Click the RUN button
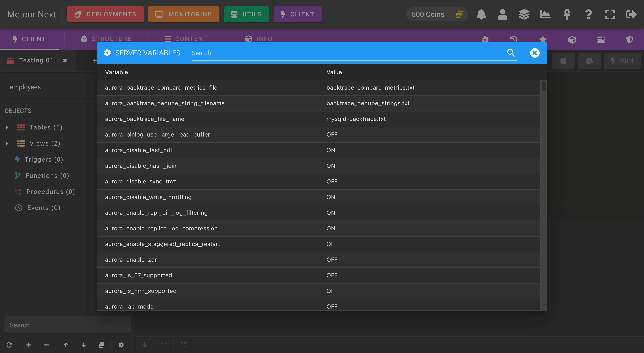Viewport: 644px width, 353px height. 623,61
